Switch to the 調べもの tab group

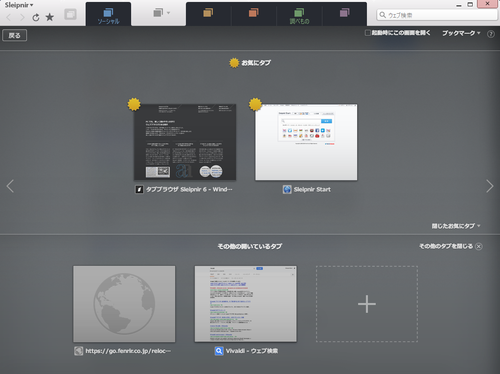tap(299, 16)
